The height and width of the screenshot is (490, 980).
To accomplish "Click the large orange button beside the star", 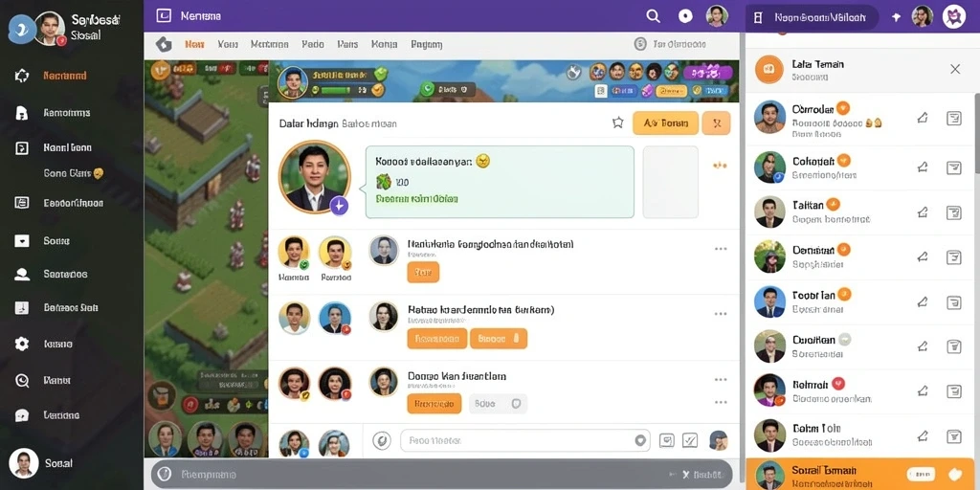I will click(666, 123).
